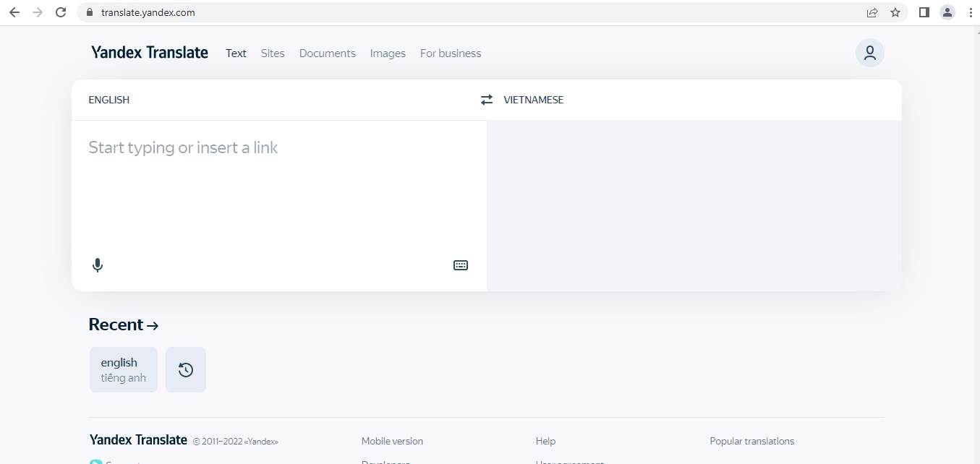Click the user profile avatar icon
This screenshot has height=464, width=980.
[x=869, y=53]
